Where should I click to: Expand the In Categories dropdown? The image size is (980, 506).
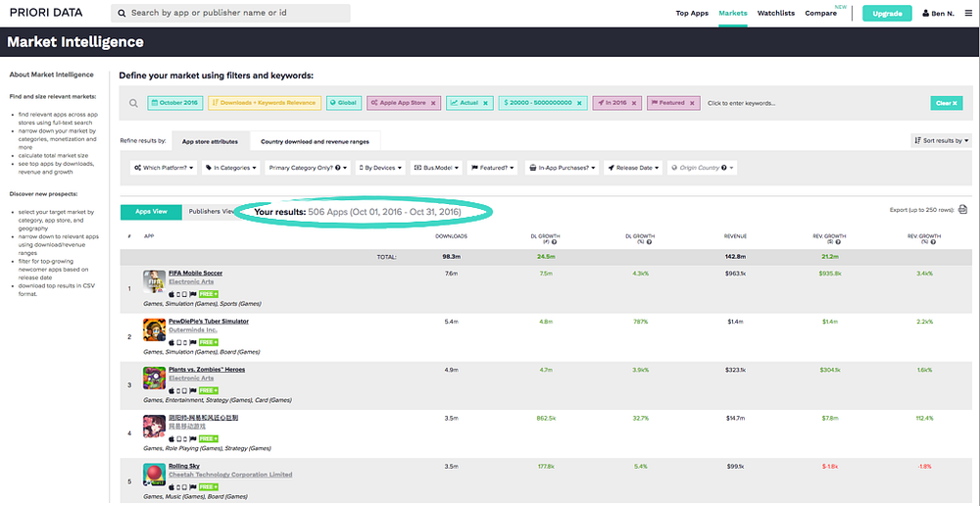click(x=230, y=168)
